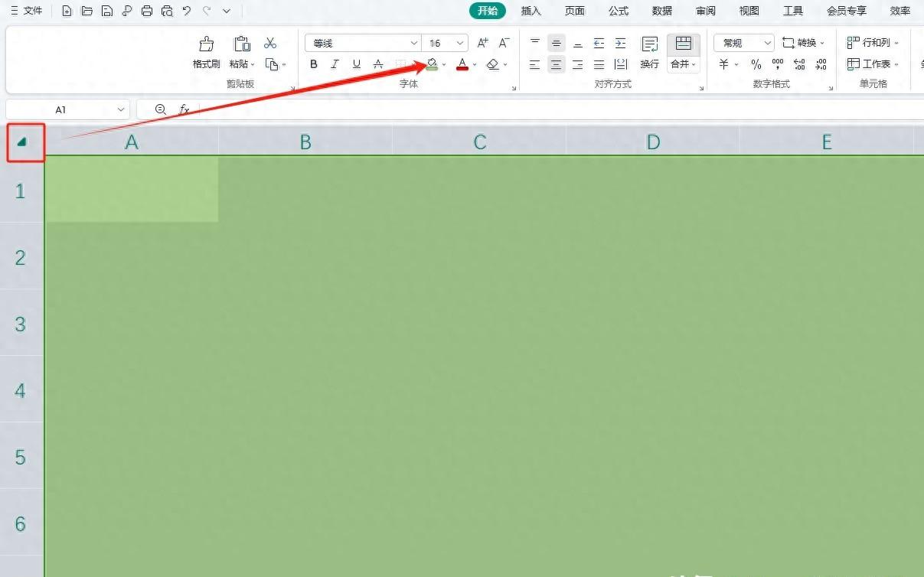Switch to the 数据 tab
This screenshot has height=577, width=924.
tap(662, 11)
